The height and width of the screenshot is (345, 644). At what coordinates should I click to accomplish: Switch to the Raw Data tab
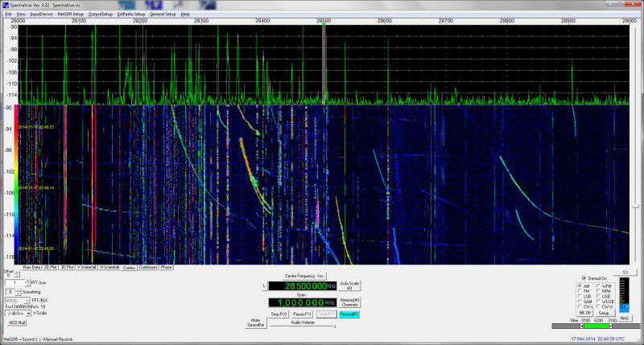tap(31, 267)
